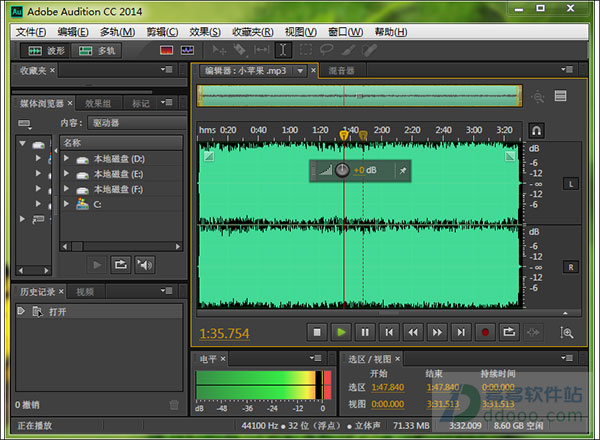Pin the volume HUD overlay
Image resolution: width=600 pixels, height=440 pixels.
[403, 171]
